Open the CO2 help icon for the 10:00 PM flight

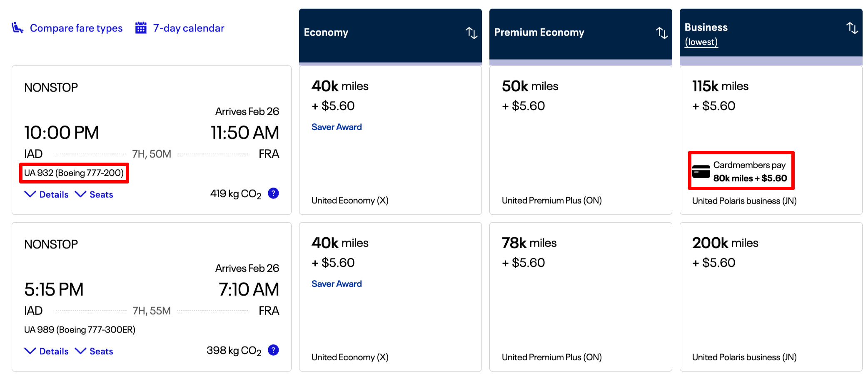[x=273, y=193]
